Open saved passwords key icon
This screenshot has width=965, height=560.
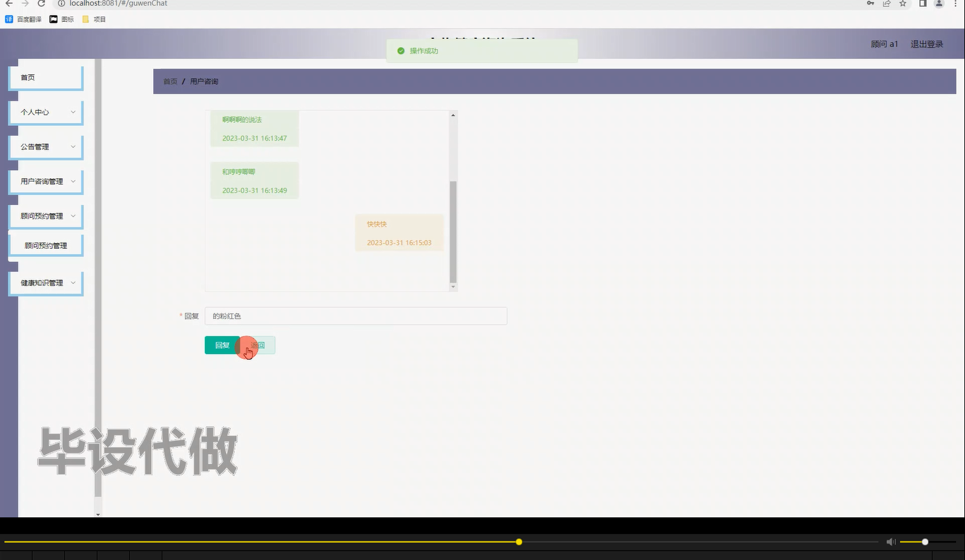(x=871, y=4)
